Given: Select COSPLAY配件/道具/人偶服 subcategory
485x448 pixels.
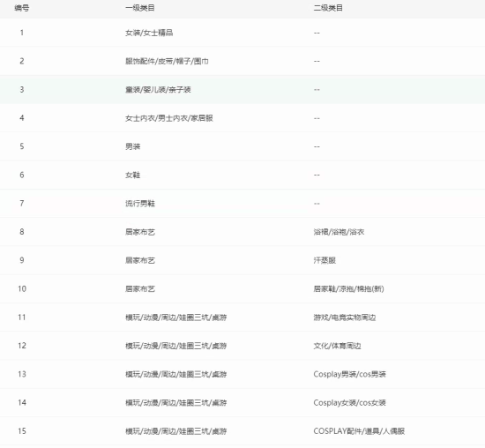Looking at the screenshot, I should [x=359, y=431].
